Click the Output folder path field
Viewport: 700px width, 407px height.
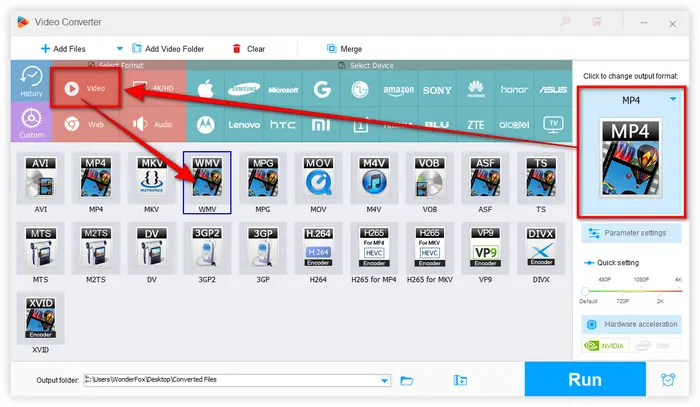tap(237, 380)
